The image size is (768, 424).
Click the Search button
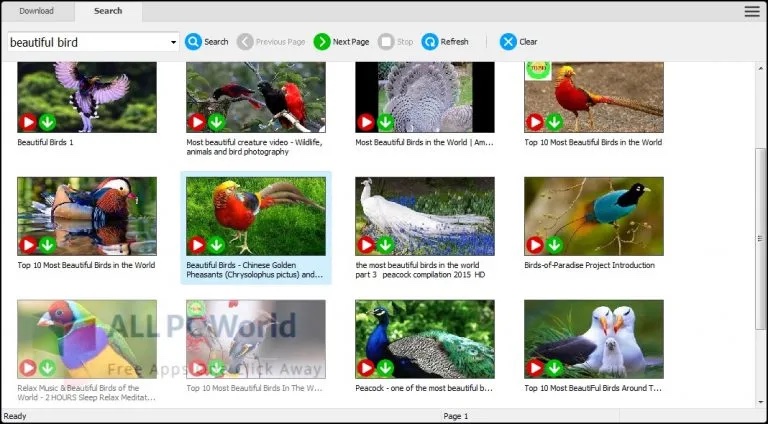coord(206,42)
